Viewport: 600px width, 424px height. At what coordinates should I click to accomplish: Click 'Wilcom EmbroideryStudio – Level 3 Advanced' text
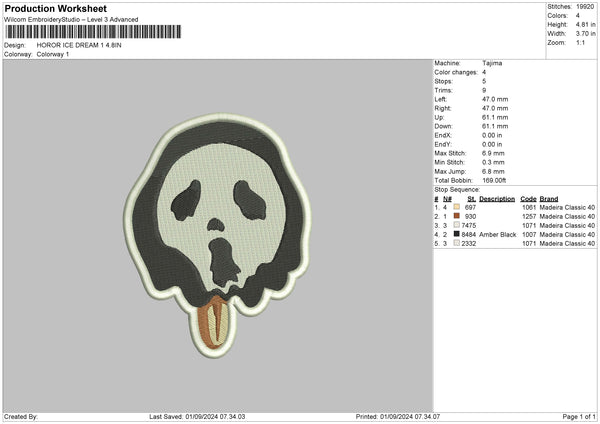pyautogui.click(x=71, y=20)
